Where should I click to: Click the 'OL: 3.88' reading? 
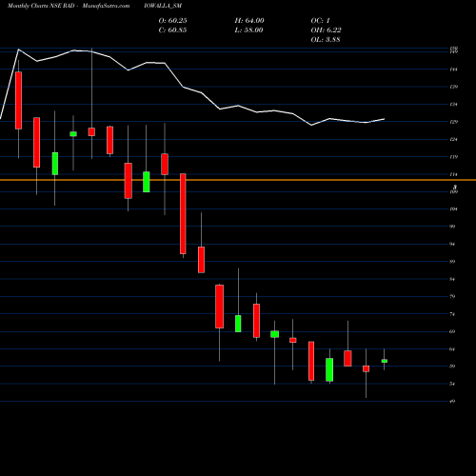(326, 40)
